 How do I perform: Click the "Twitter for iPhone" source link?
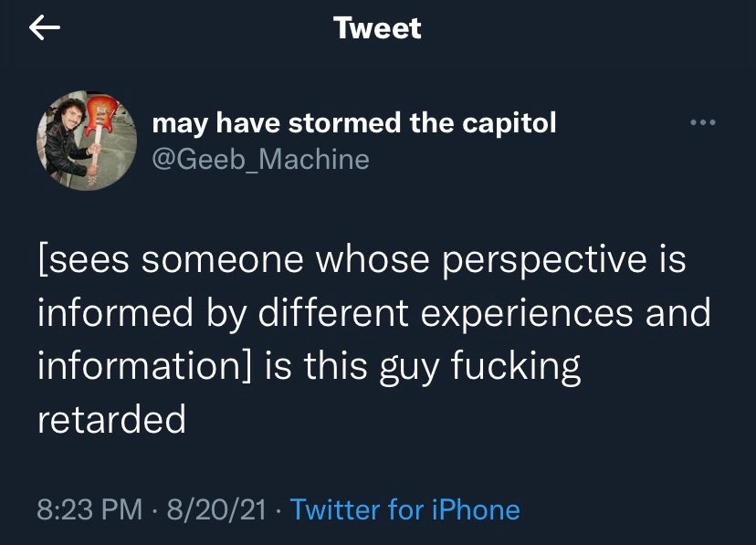pos(404,509)
